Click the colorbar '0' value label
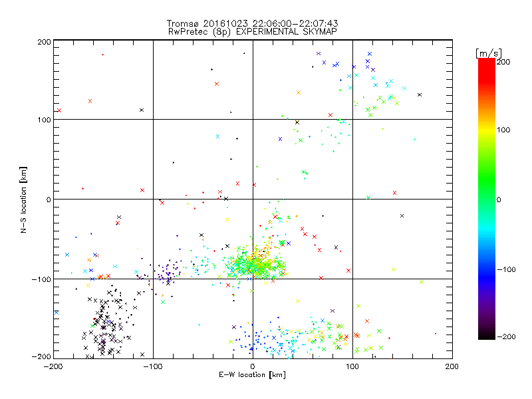This screenshot has width=532, height=399. tap(499, 199)
